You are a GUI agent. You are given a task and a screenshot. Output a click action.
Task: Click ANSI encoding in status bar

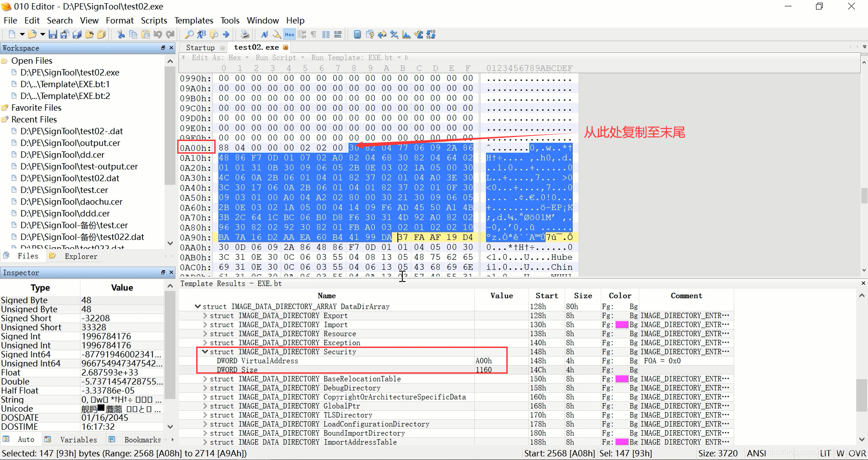tap(756, 453)
